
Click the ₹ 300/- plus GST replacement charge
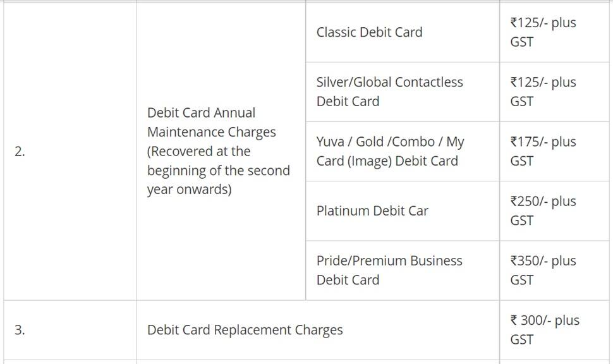pos(545,330)
